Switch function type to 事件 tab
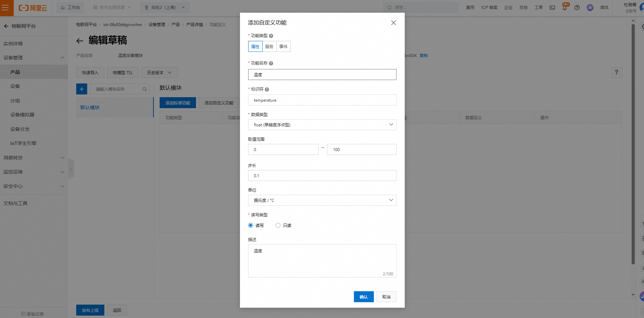 point(283,46)
